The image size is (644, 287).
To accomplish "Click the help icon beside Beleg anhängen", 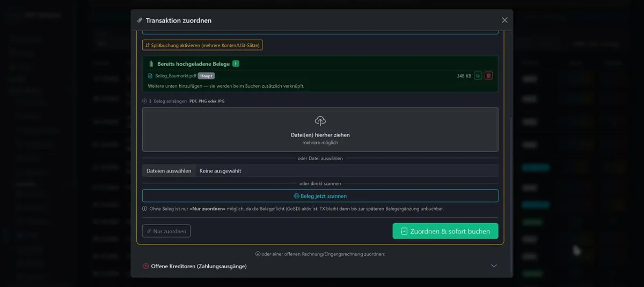I will pyautogui.click(x=144, y=101).
